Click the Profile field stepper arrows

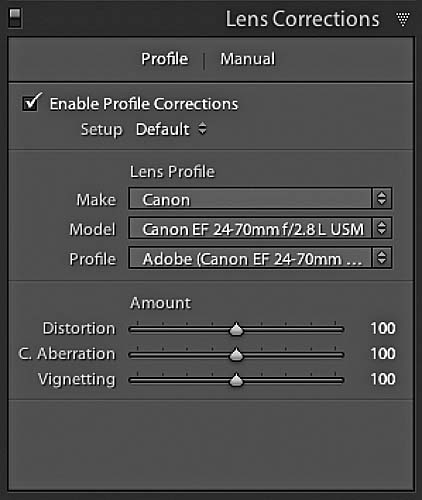click(382, 258)
